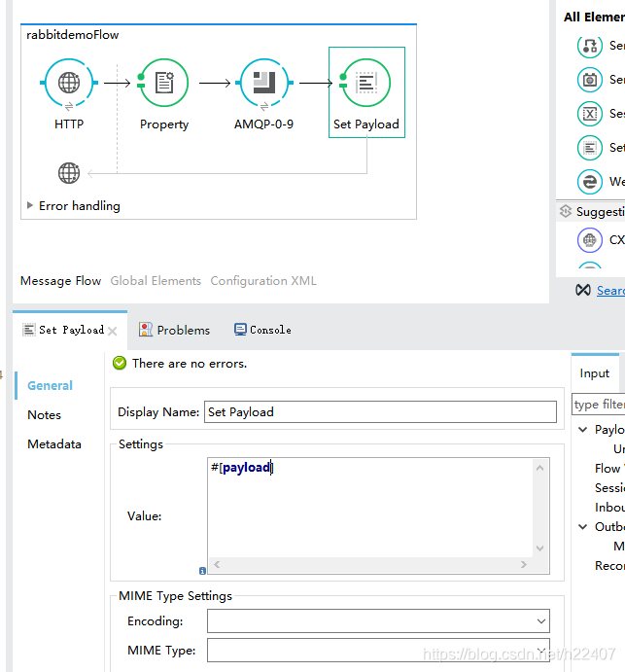Viewport: 625px width, 672px height.
Task: Collapse the Payload tree node
Action: 582,430
